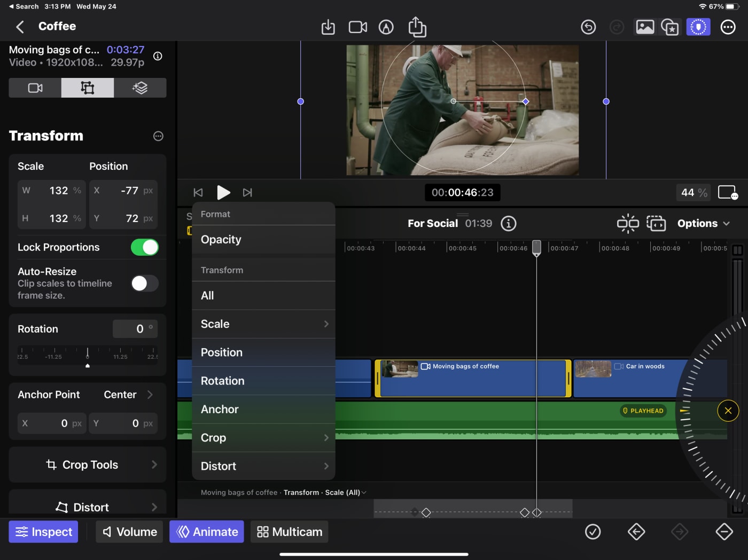
Task: Edit the scale height value 132
Action: 52,218
